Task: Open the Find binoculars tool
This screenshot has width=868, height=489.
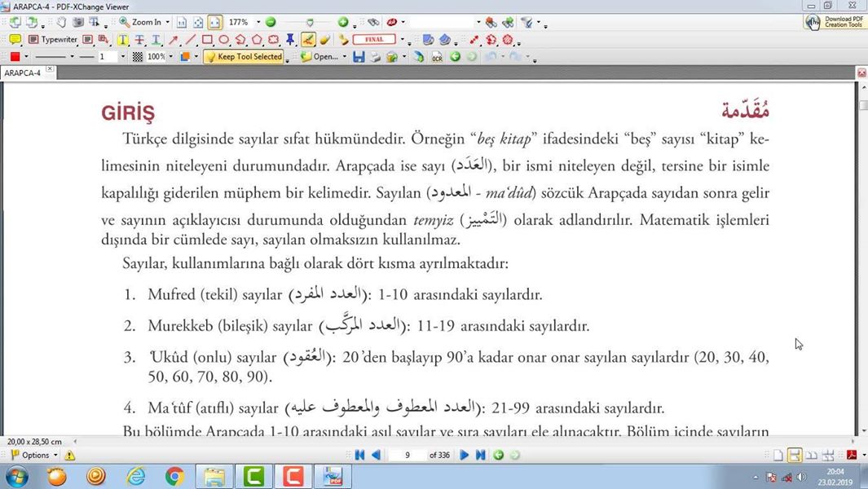Action: (373, 22)
